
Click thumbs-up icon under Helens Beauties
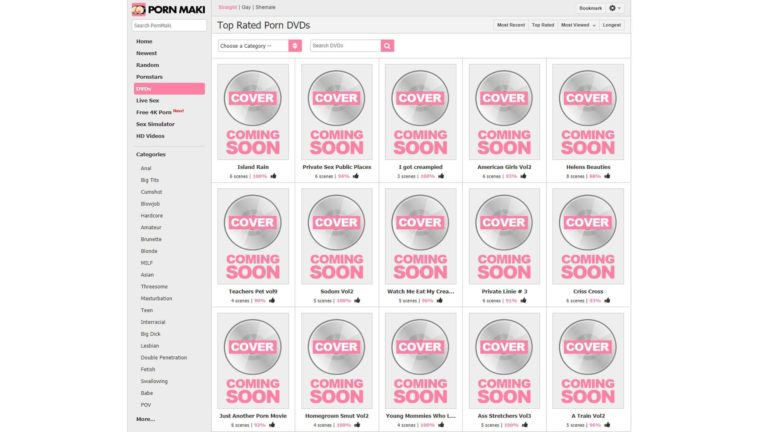[607, 176]
